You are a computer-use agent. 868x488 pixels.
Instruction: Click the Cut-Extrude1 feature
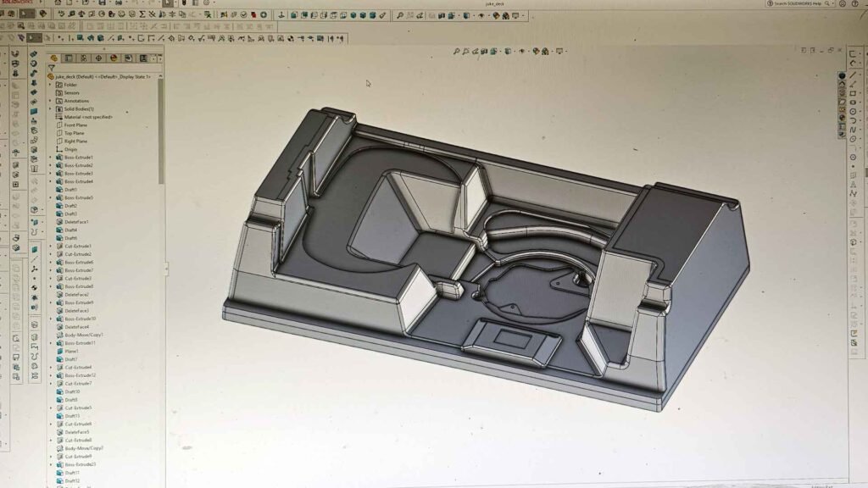click(78, 247)
